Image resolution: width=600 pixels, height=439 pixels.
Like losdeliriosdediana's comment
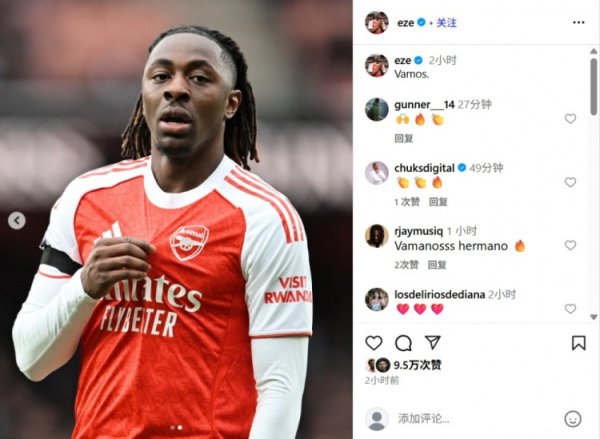coord(570,308)
